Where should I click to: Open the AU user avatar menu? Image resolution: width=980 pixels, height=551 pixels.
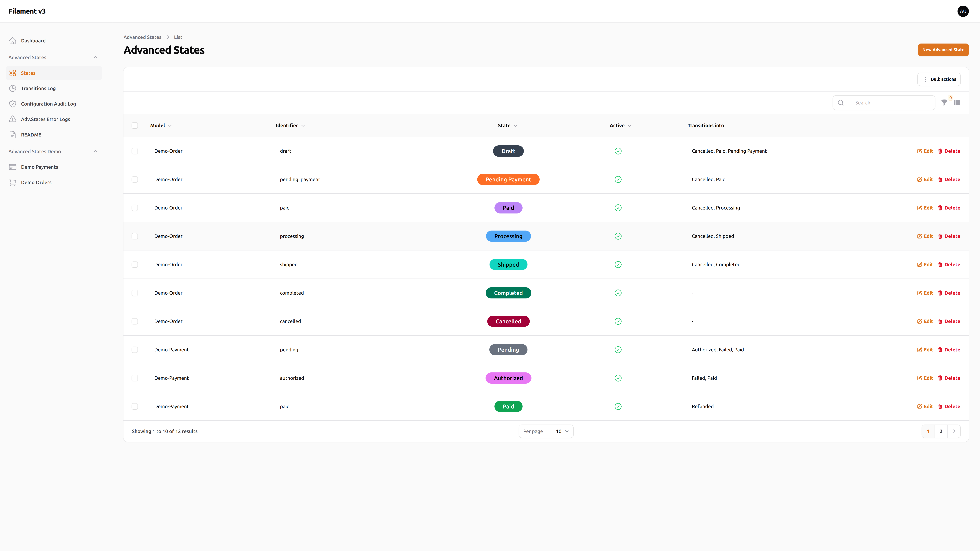pos(963,11)
